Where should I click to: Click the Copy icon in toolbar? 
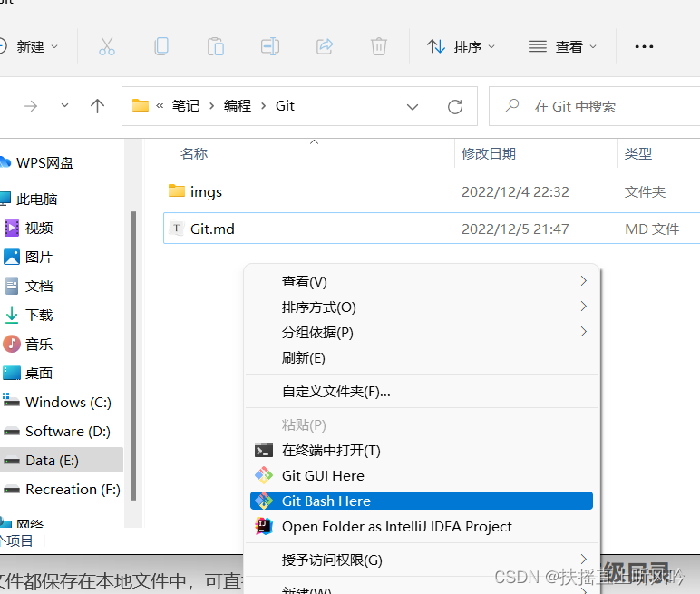[x=161, y=46]
